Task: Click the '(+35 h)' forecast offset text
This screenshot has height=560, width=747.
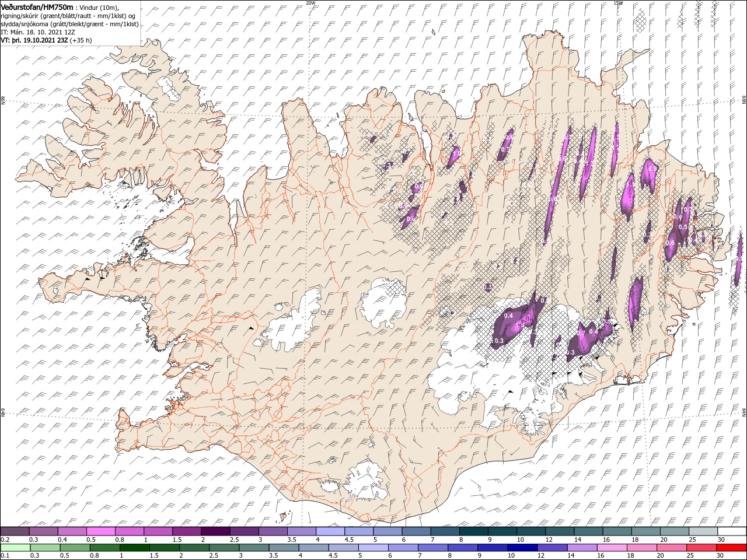Action: click(81, 40)
